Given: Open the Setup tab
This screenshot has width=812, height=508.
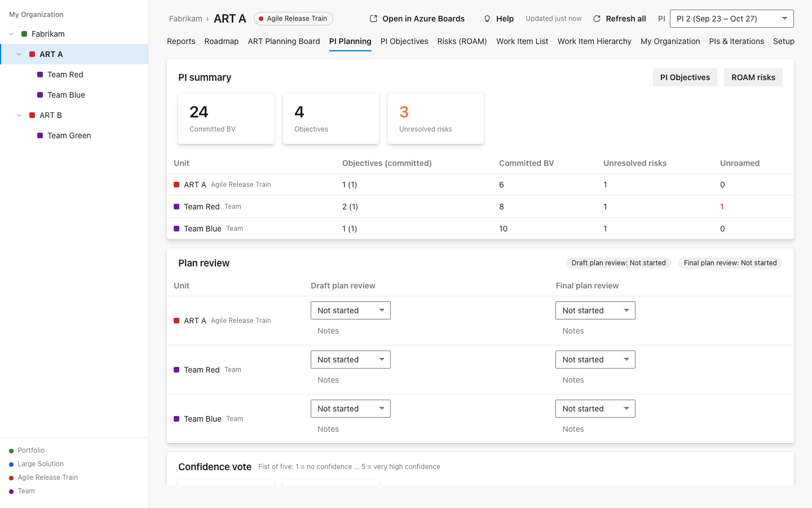Looking at the screenshot, I should (x=784, y=41).
